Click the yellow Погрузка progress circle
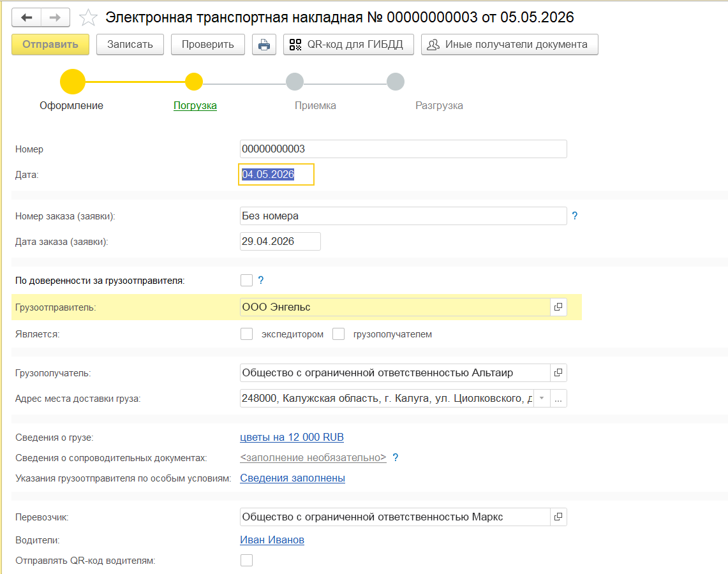The height and width of the screenshot is (574, 728). click(x=193, y=82)
